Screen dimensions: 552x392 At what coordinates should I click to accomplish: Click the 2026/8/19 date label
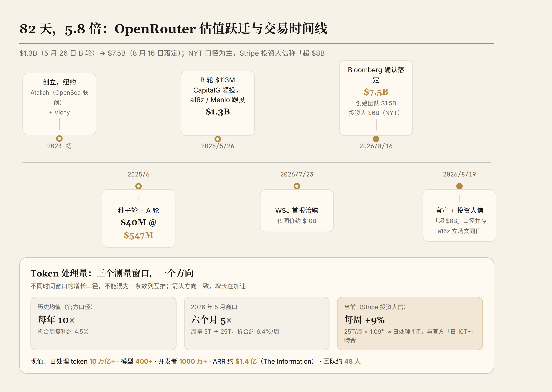coord(460,174)
